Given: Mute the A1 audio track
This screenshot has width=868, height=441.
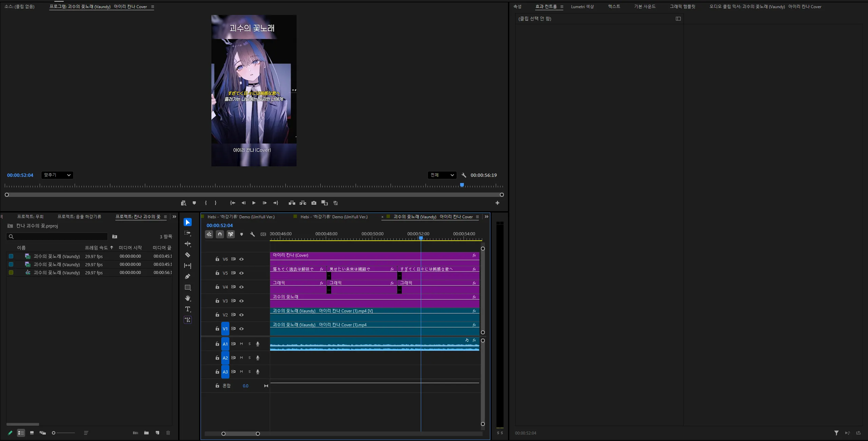Looking at the screenshot, I should [242, 344].
